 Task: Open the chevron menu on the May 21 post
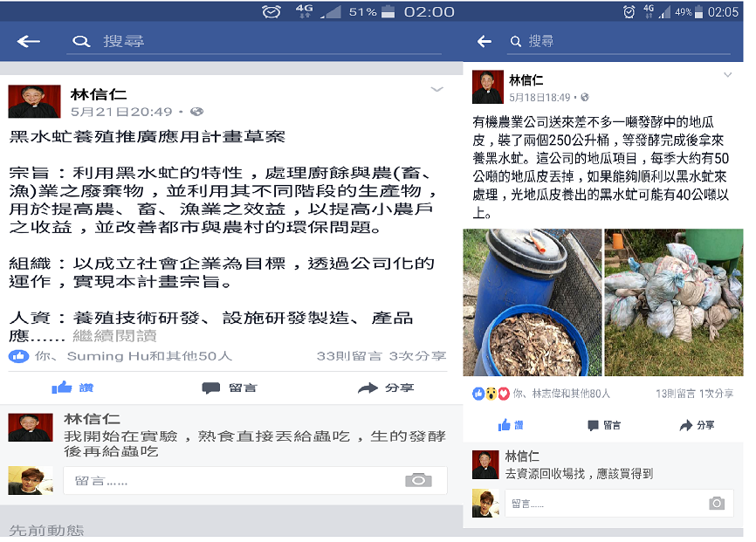tap(436, 90)
